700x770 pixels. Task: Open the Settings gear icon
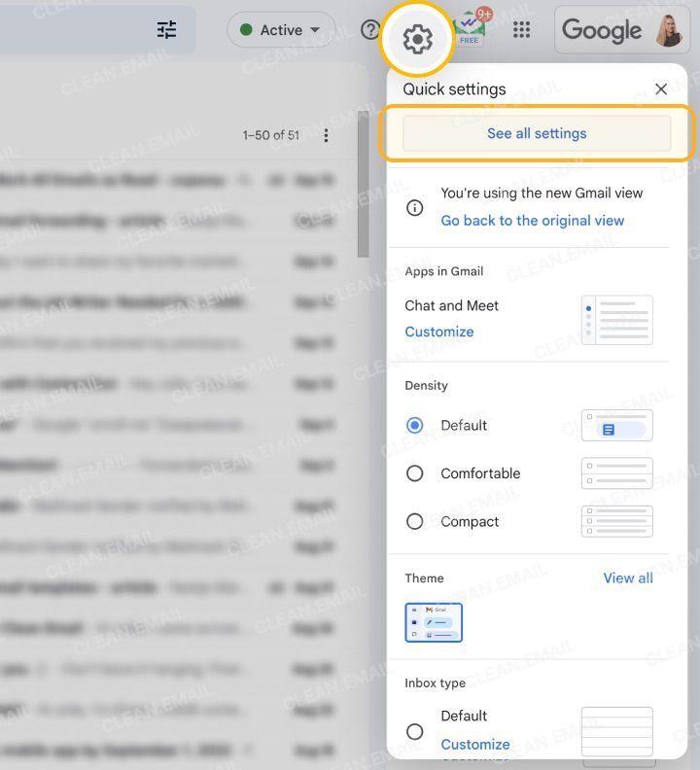pos(417,40)
